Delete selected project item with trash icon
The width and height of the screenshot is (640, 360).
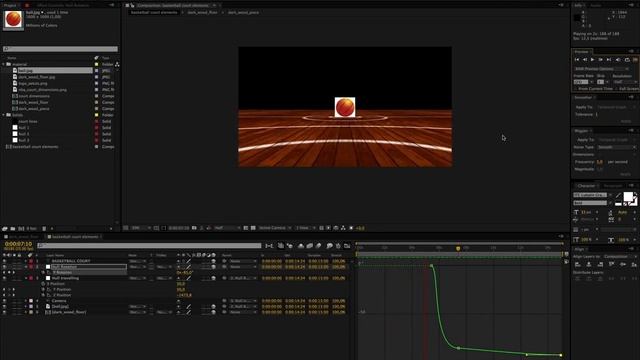[44, 229]
